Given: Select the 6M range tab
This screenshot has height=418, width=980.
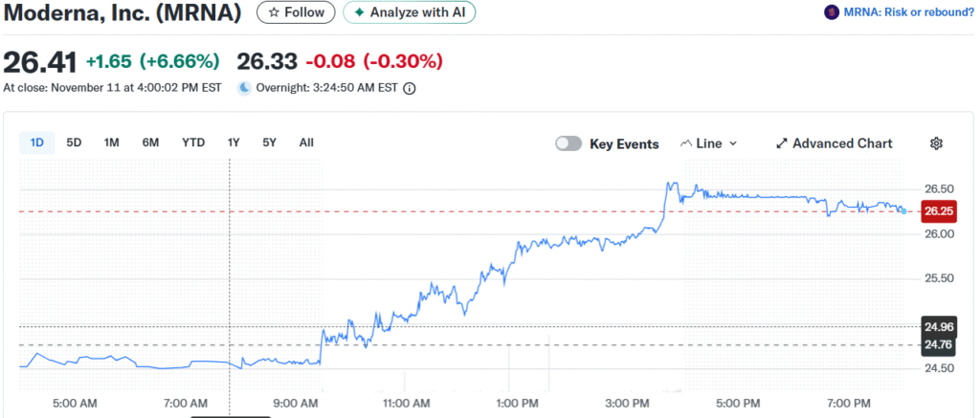Looking at the screenshot, I should click(x=150, y=143).
